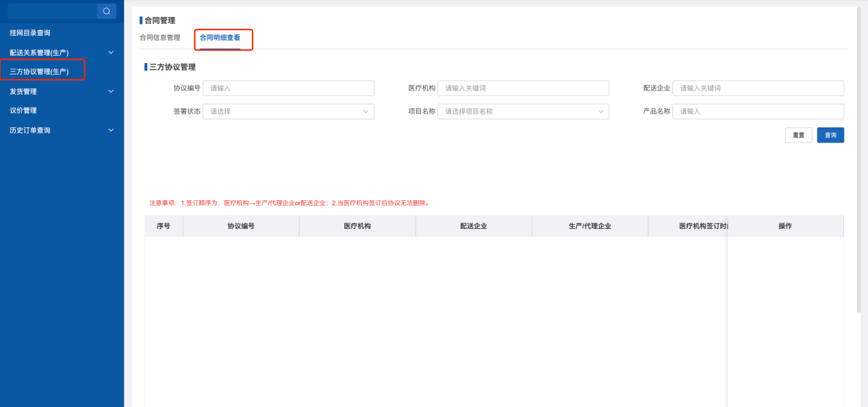Click the 协议编号 input field

[x=288, y=88]
